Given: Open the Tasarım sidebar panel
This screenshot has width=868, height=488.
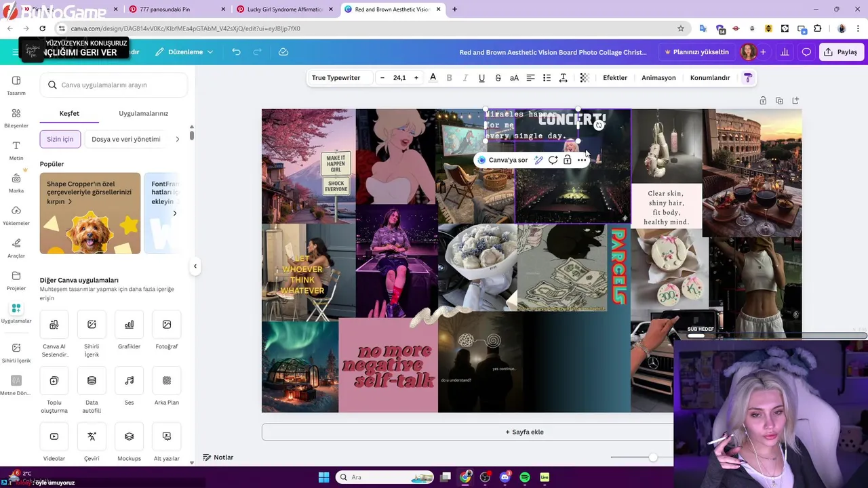Looking at the screenshot, I should (16, 85).
